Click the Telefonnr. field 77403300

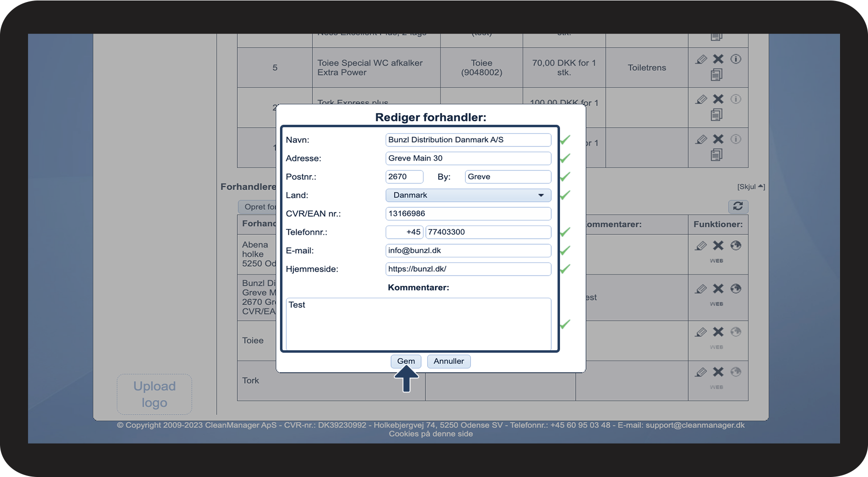point(488,232)
